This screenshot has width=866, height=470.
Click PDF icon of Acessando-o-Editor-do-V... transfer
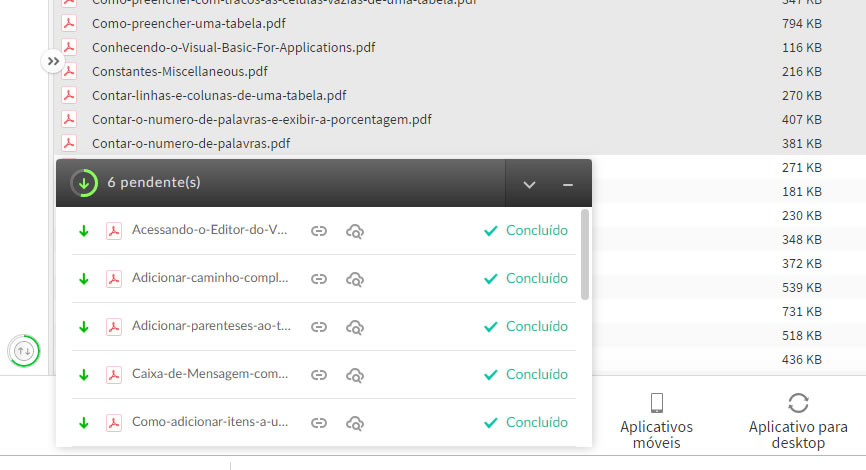(114, 231)
